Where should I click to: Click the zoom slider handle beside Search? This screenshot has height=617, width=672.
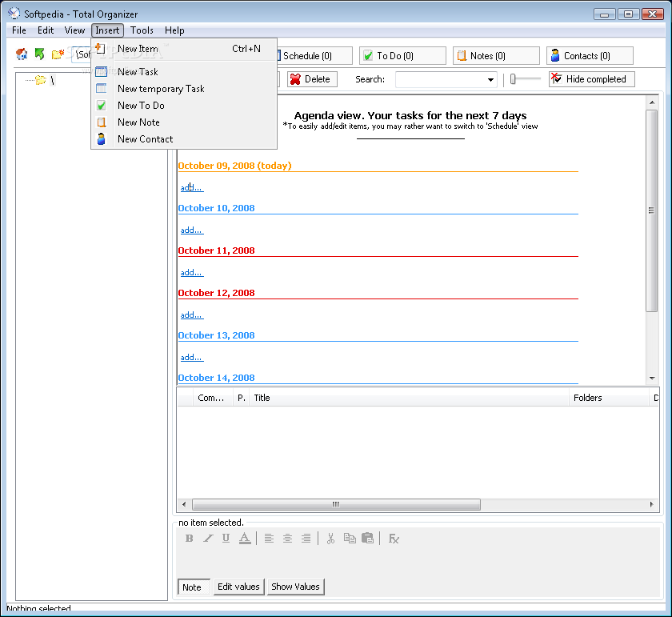click(x=513, y=79)
